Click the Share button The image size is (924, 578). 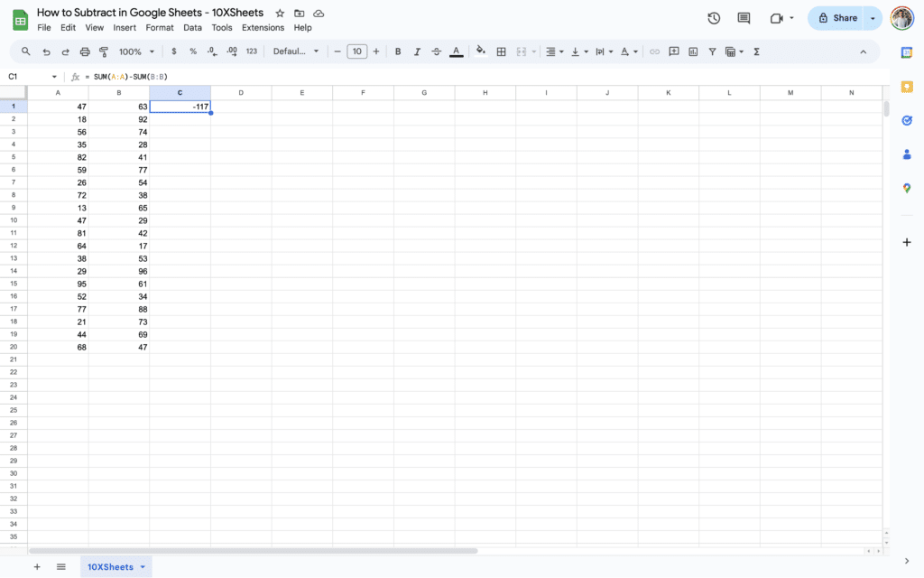pyautogui.click(x=840, y=18)
